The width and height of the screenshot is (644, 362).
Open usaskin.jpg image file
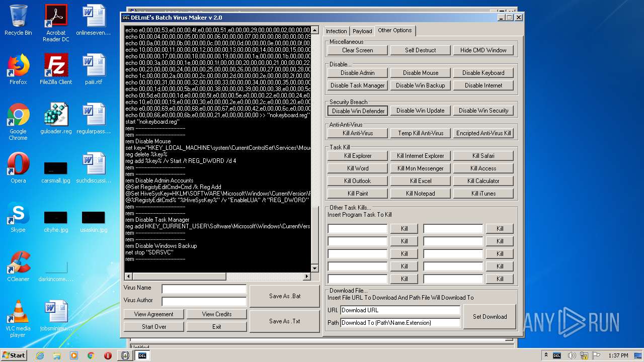pos(94,221)
